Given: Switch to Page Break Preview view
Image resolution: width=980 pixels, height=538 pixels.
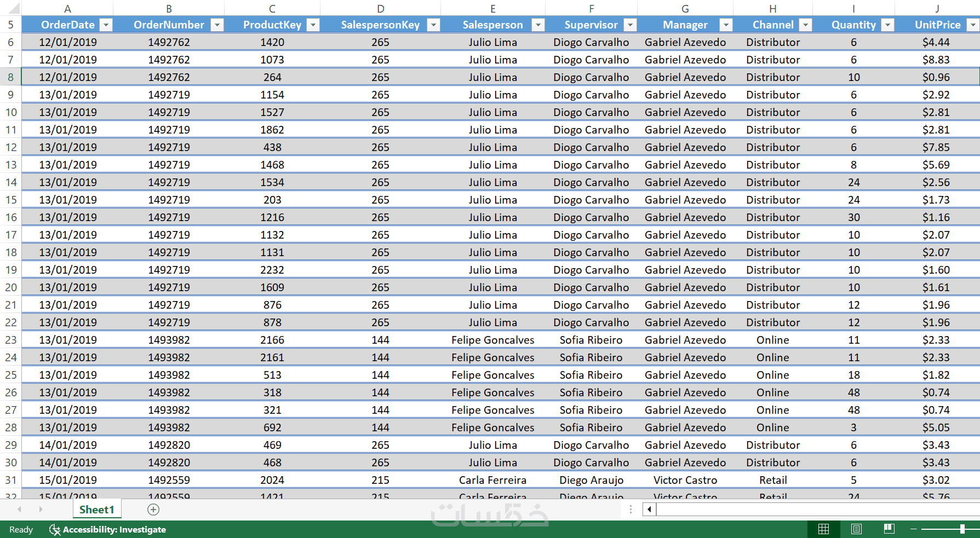Looking at the screenshot, I should coord(889,529).
